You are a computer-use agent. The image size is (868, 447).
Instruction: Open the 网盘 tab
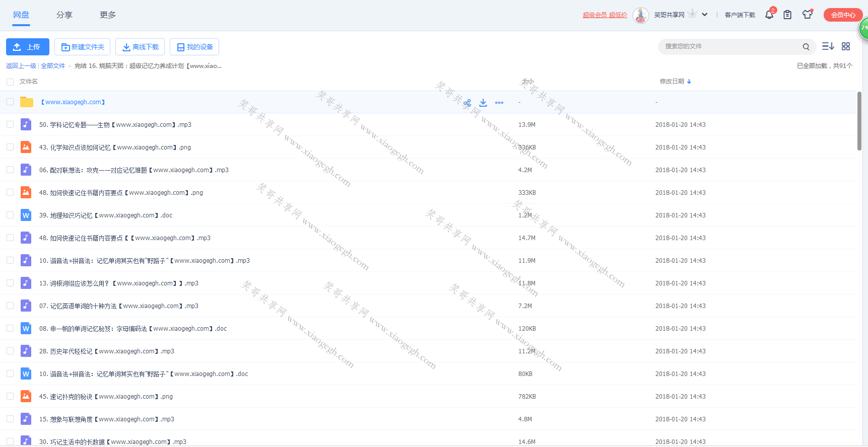pyautogui.click(x=21, y=15)
